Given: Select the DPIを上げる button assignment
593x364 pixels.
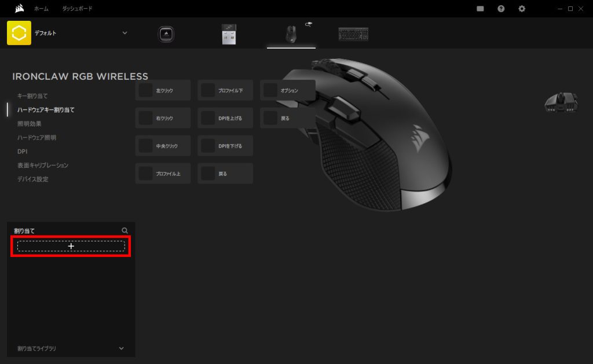Looking at the screenshot, I should pos(225,118).
